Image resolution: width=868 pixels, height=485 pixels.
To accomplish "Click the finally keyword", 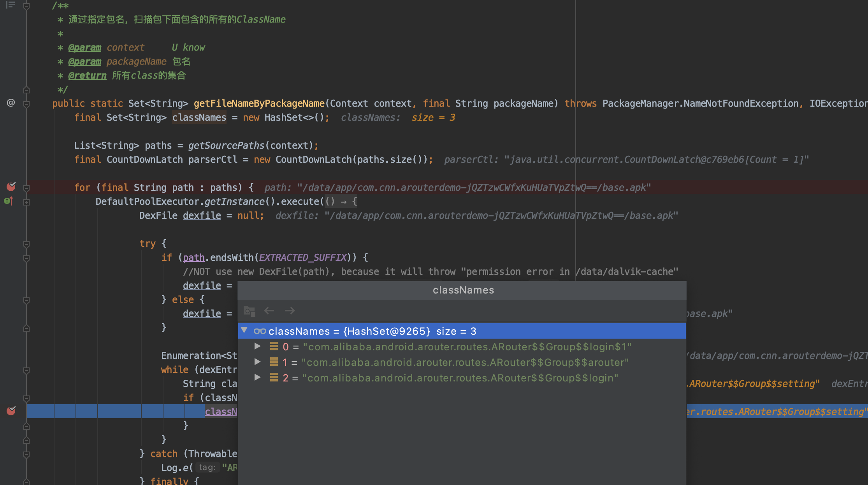I will click(169, 481).
